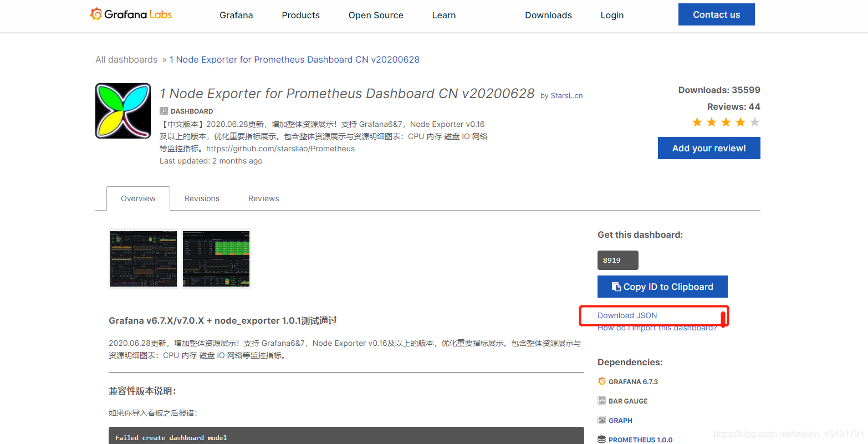Click the Prometheus database icon
Screen dimensions: 868x444
tap(602, 440)
